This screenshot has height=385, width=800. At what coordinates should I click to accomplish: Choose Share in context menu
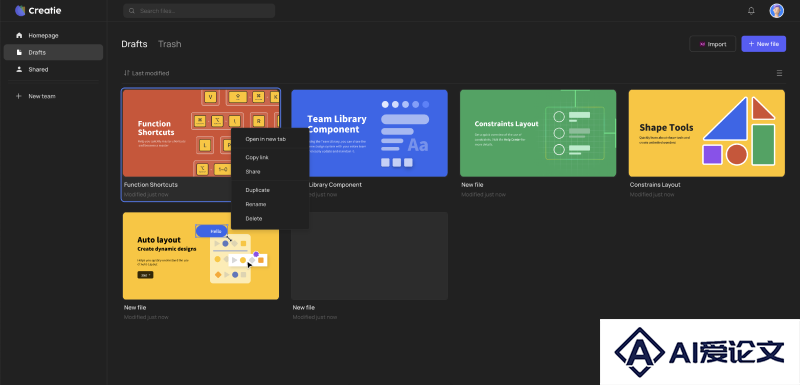tap(270, 172)
